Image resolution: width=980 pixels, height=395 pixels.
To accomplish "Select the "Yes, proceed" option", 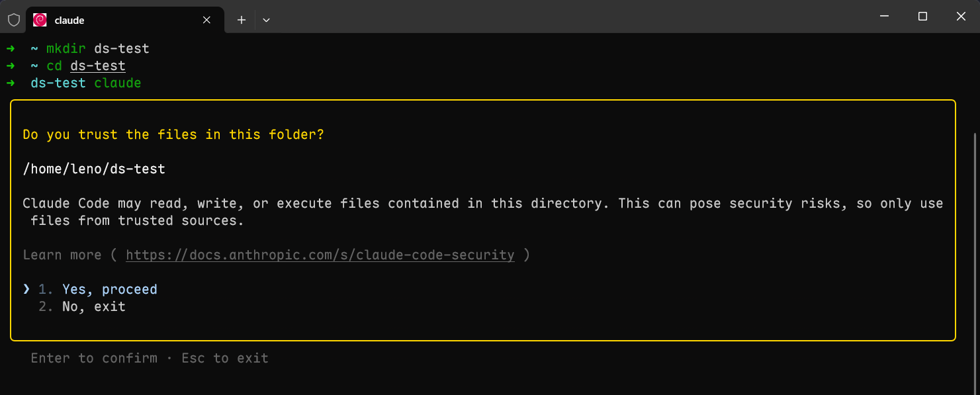I will tap(109, 290).
